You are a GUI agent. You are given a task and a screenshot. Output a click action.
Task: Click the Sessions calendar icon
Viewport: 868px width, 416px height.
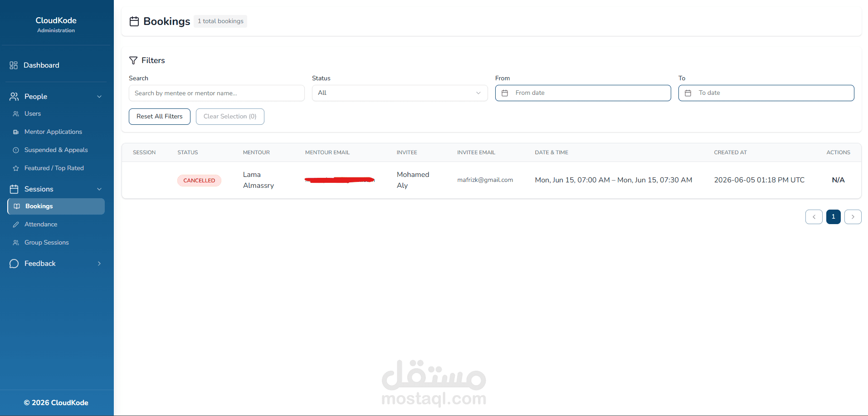14,189
